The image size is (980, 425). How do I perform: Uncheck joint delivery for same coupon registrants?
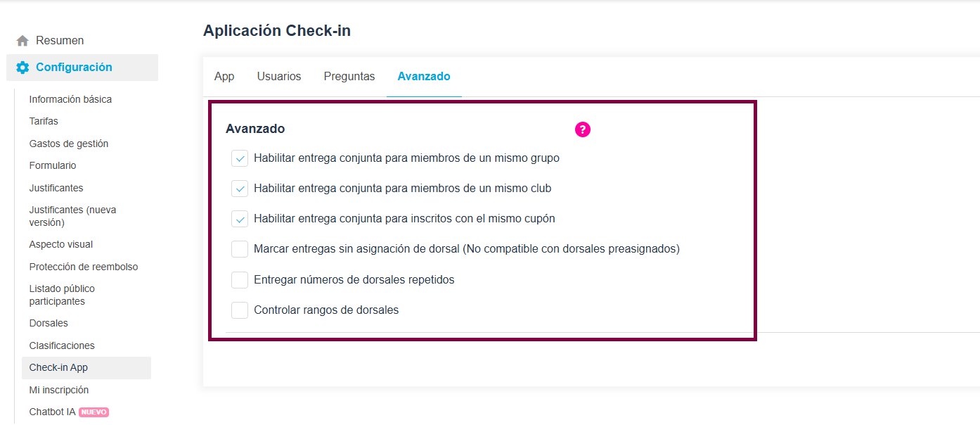tap(240, 219)
